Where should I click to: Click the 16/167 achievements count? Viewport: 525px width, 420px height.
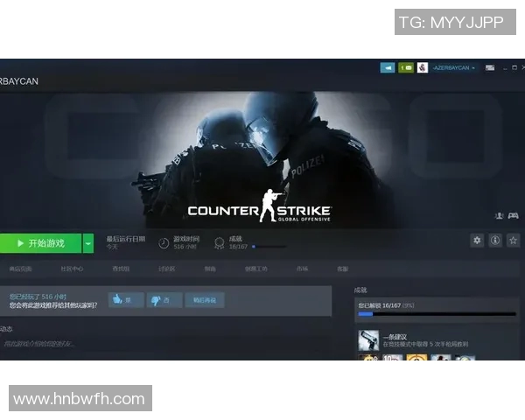pos(238,247)
